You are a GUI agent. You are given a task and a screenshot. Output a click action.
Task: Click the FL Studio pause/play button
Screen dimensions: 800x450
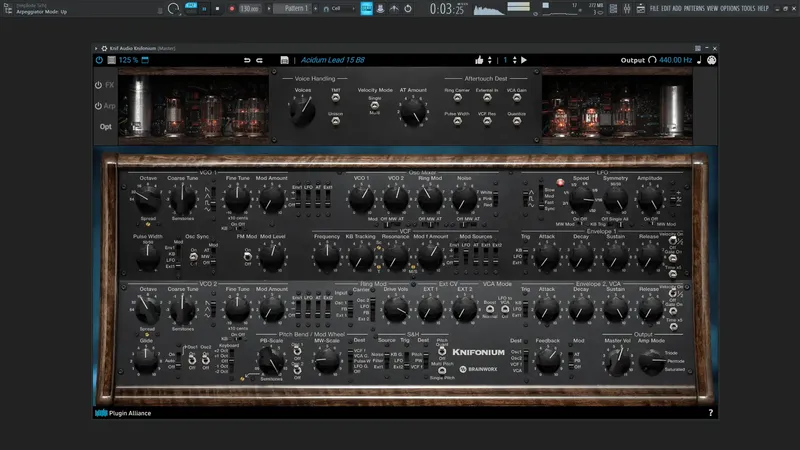[204, 9]
